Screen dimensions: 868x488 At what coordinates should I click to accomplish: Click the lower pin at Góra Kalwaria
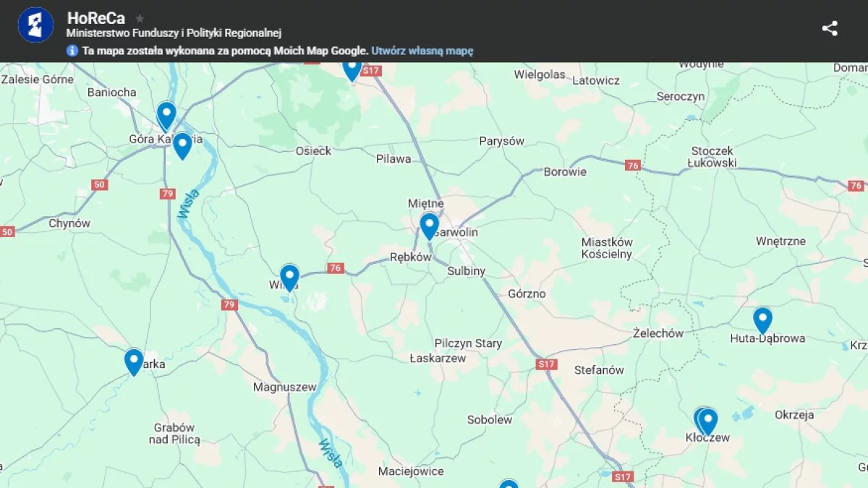coord(182,145)
